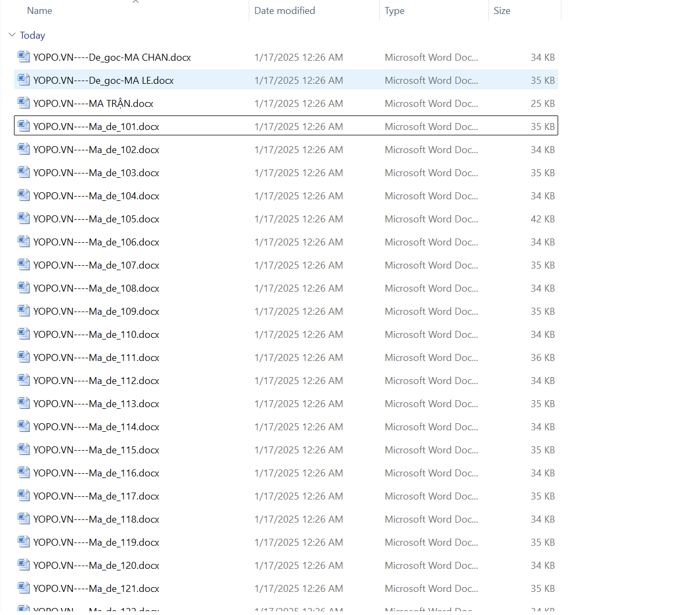Viewport: 700px width, 615px height.
Task: Click document icon of Ma_de_105.docx
Action: [23, 218]
